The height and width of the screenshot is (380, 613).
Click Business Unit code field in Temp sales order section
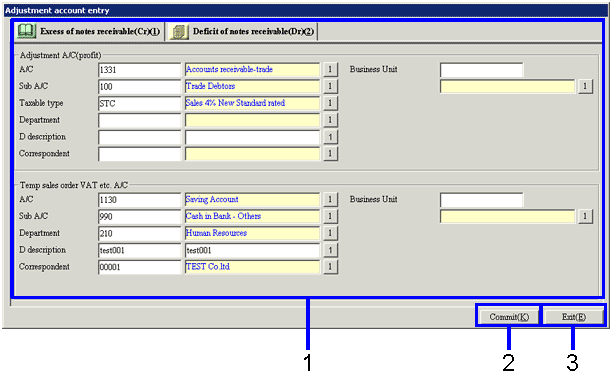tap(481, 200)
